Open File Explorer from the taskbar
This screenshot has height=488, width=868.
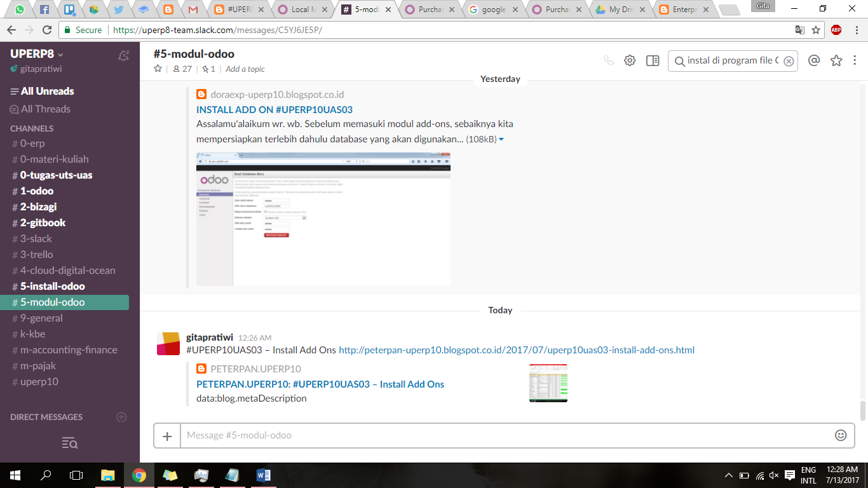pyautogui.click(x=108, y=475)
